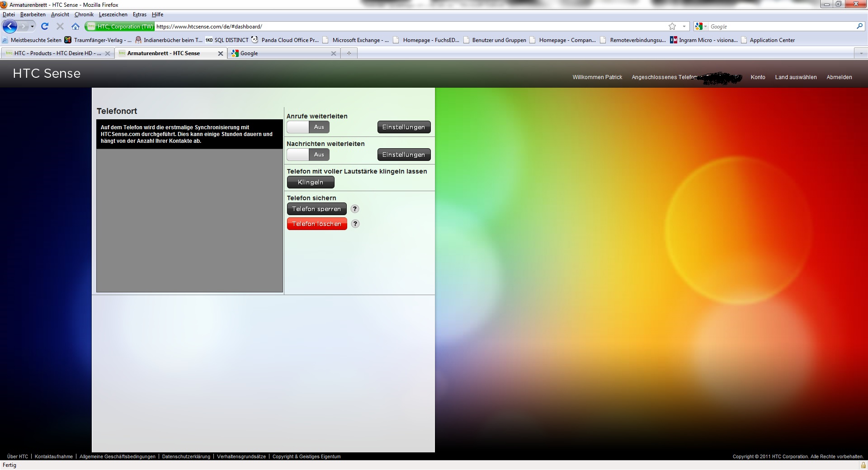Go to the Home page icon
This screenshot has width=868, height=470.
[75, 27]
